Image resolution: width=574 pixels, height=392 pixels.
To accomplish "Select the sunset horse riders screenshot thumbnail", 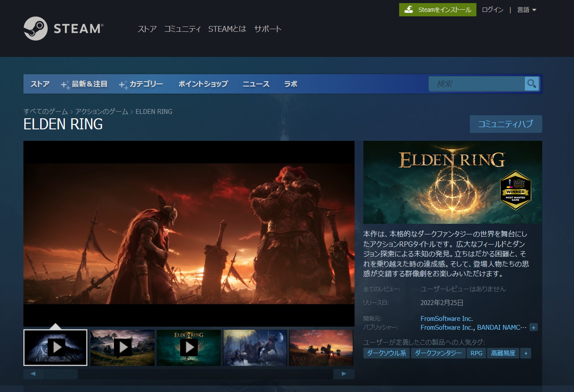I will tap(321, 347).
